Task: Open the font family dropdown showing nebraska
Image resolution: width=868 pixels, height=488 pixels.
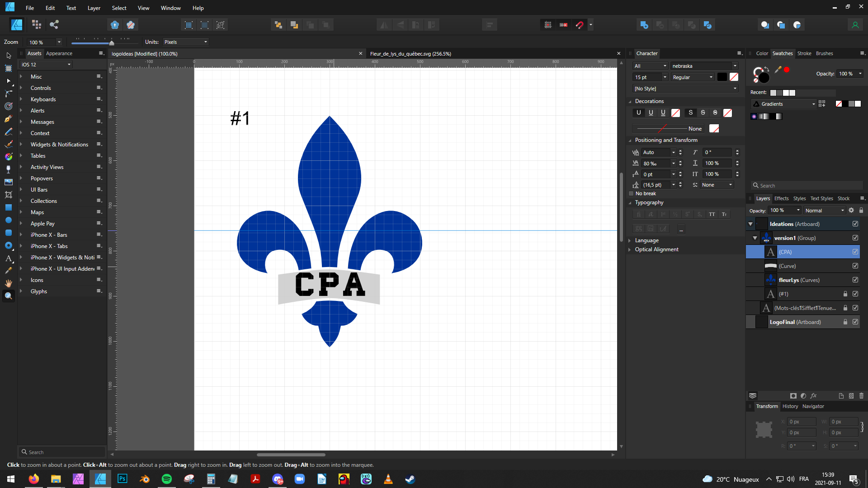Action: 735,66
